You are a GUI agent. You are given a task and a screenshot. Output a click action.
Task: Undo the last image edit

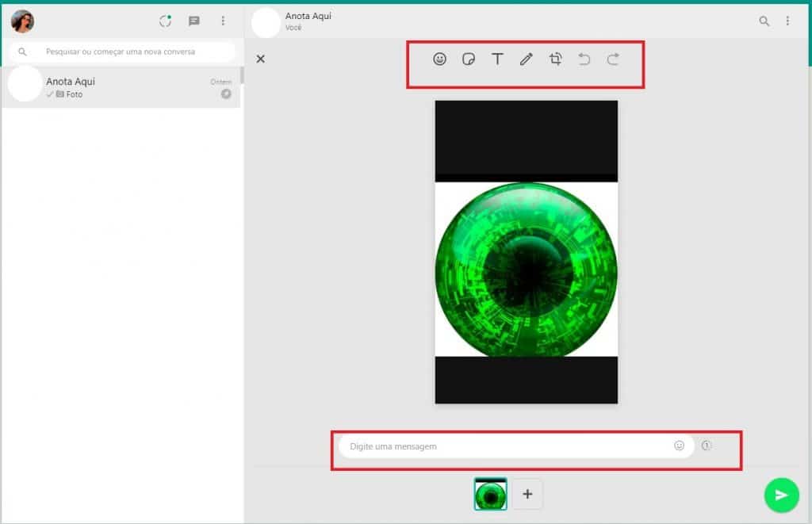click(x=584, y=59)
